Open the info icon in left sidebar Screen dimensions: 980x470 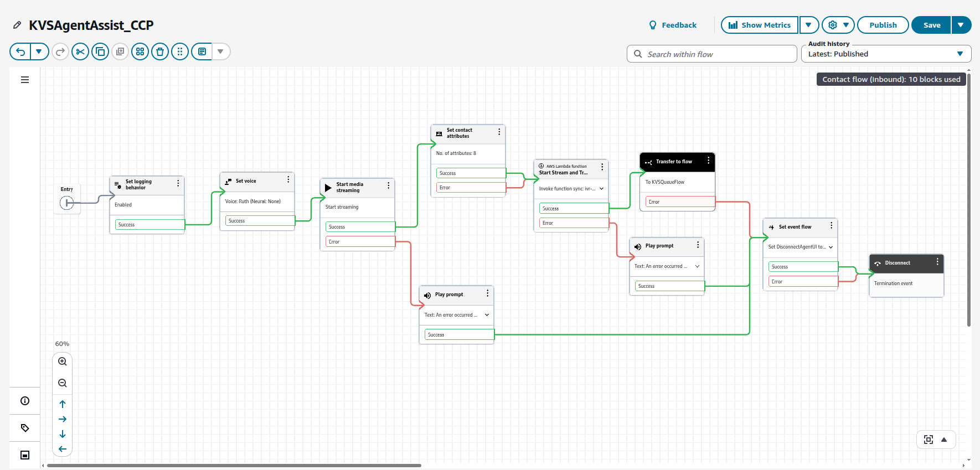pyautogui.click(x=25, y=401)
